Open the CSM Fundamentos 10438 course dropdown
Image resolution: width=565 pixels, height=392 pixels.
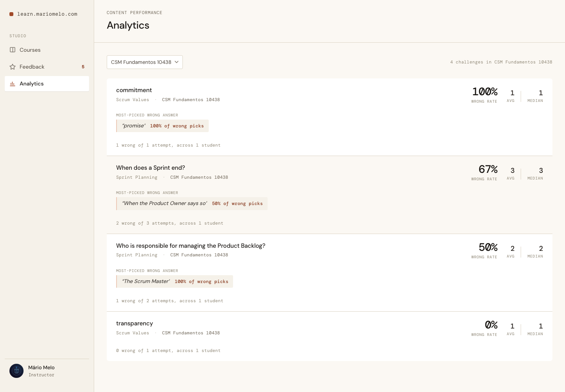145,62
